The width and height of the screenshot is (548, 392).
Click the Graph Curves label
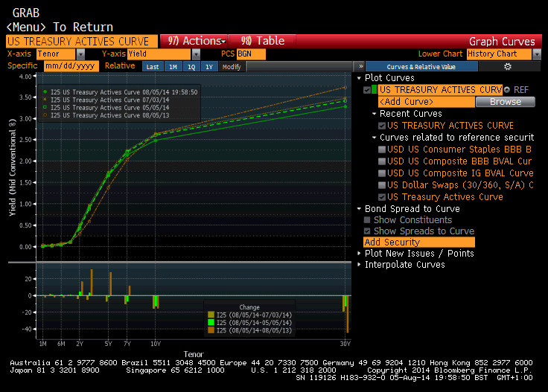point(502,42)
